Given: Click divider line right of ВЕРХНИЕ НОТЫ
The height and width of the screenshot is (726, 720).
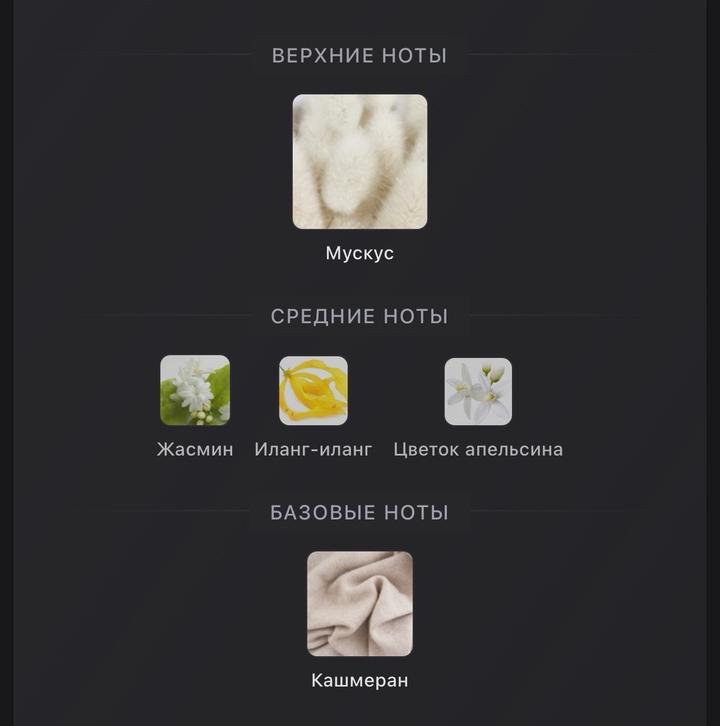Looking at the screenshot, I should tap(563, 55).
